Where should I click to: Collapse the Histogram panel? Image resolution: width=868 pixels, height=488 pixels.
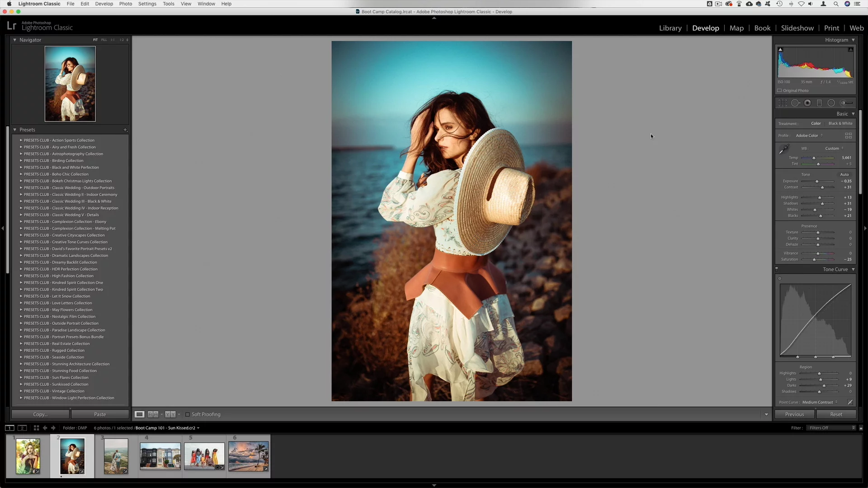[x=853, y=40]
